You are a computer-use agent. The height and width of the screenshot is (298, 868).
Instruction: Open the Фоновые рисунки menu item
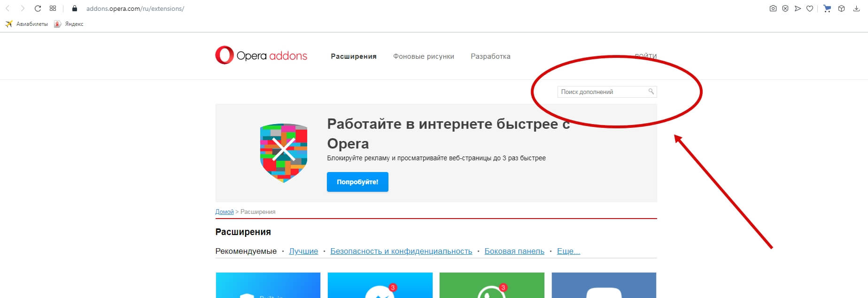[424, 56]
